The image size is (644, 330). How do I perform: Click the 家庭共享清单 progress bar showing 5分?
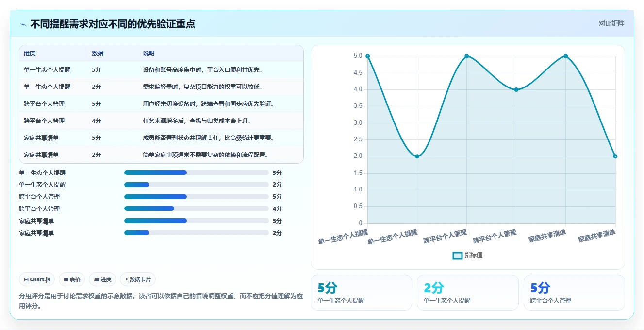(197, 221)
